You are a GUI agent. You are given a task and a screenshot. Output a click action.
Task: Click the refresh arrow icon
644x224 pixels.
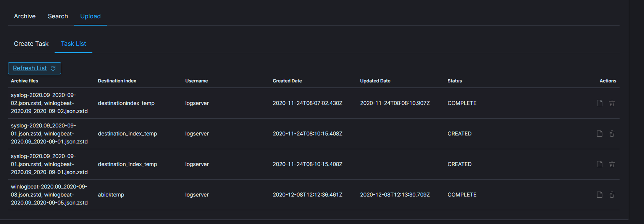[x=53, y=68]
